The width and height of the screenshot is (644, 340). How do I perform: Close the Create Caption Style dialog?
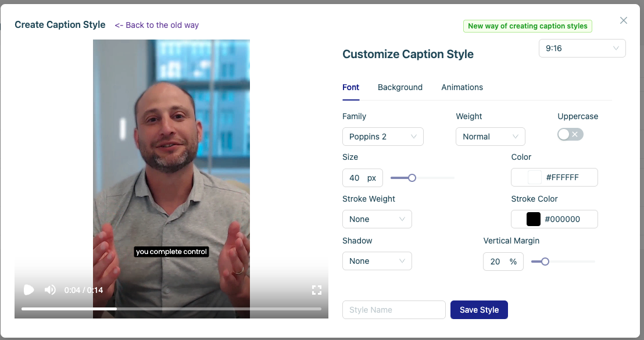coord(624,20)
